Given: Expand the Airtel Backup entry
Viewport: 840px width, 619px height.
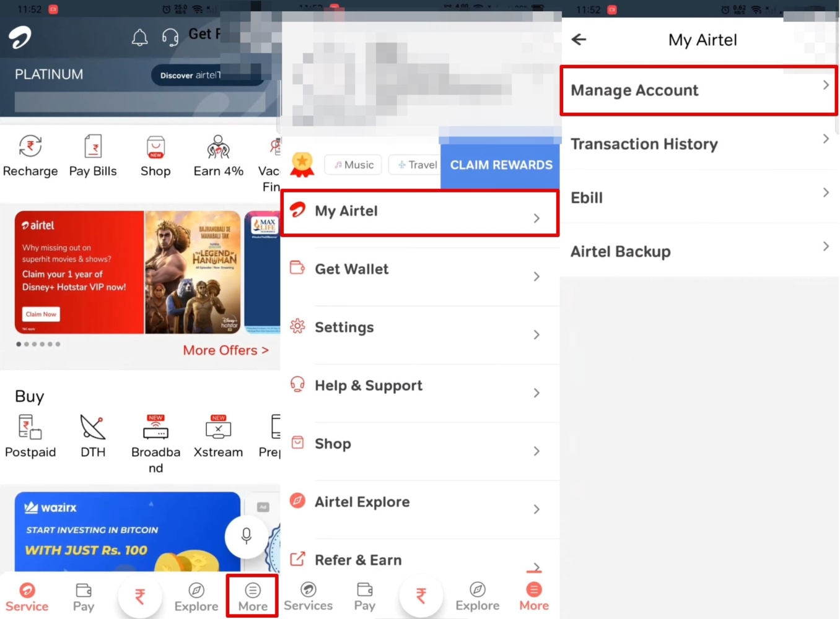Looking at the screenshot, I should (826, 246).
